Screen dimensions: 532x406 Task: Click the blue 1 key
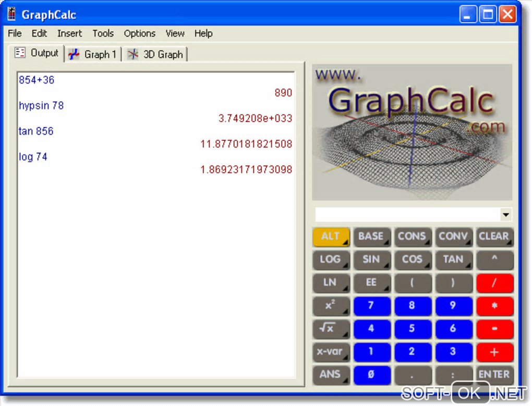(371, 352)
